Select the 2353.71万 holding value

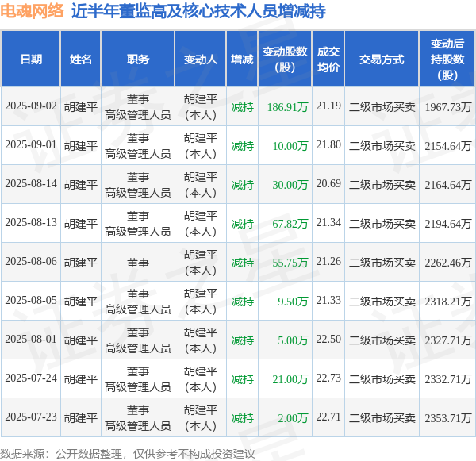[x=448, y=418]
